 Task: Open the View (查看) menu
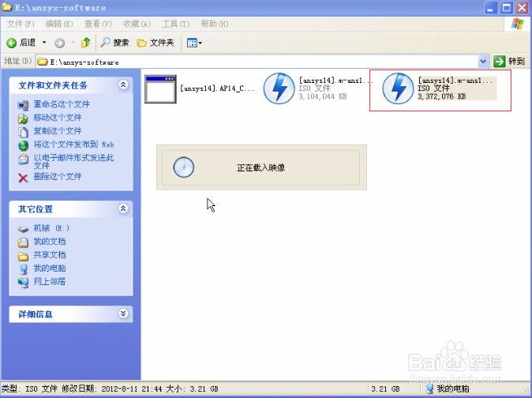[x=98, y=24]
